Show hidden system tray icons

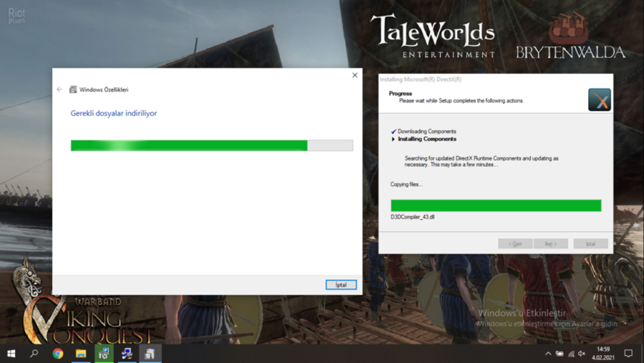tap(548, 354)
